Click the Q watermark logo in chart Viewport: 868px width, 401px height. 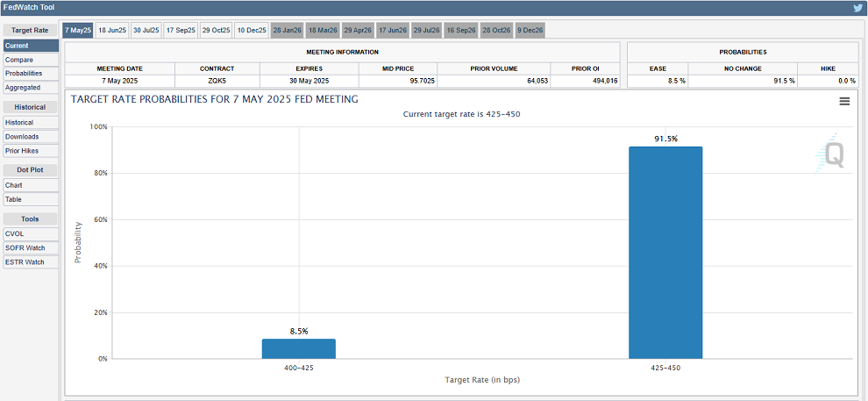click(x=833, y=155)
